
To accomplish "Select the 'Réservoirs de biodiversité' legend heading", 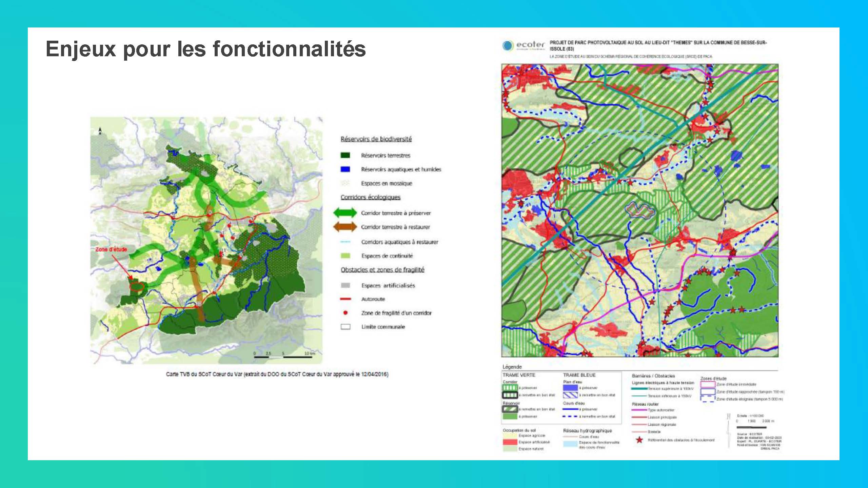I will pyautogui.click(x=376, y=139).
